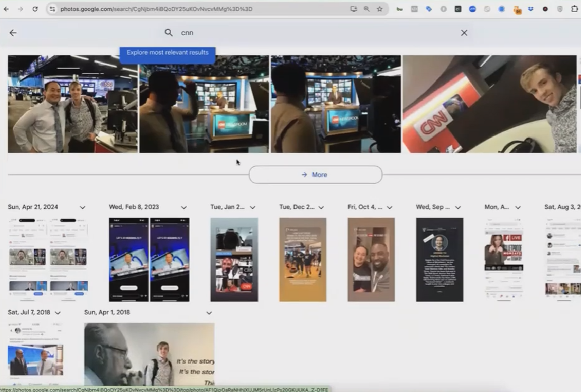Clear the cnn search with the X
Viewport: 581px width, 392px height.
[x=464, y=33]
